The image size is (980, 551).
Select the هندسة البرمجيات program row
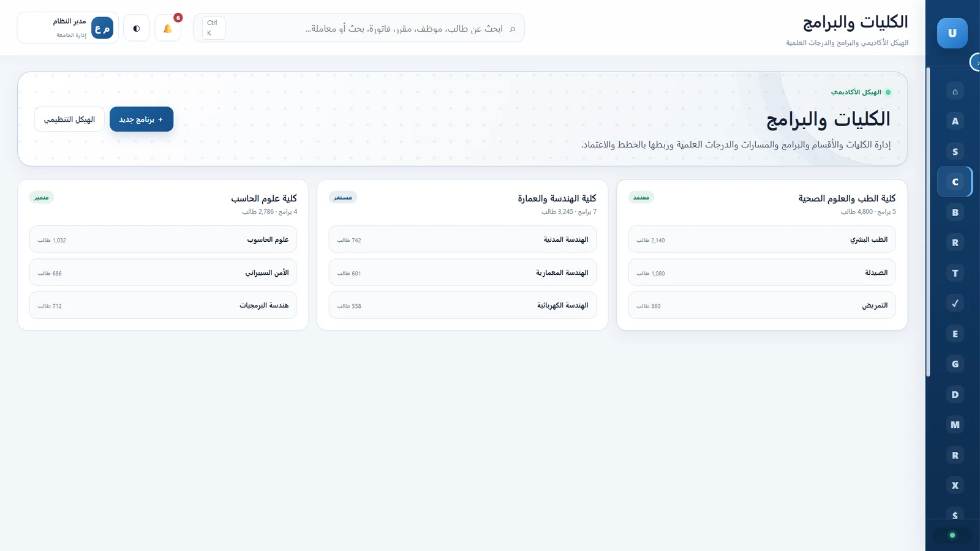(163, 305)
